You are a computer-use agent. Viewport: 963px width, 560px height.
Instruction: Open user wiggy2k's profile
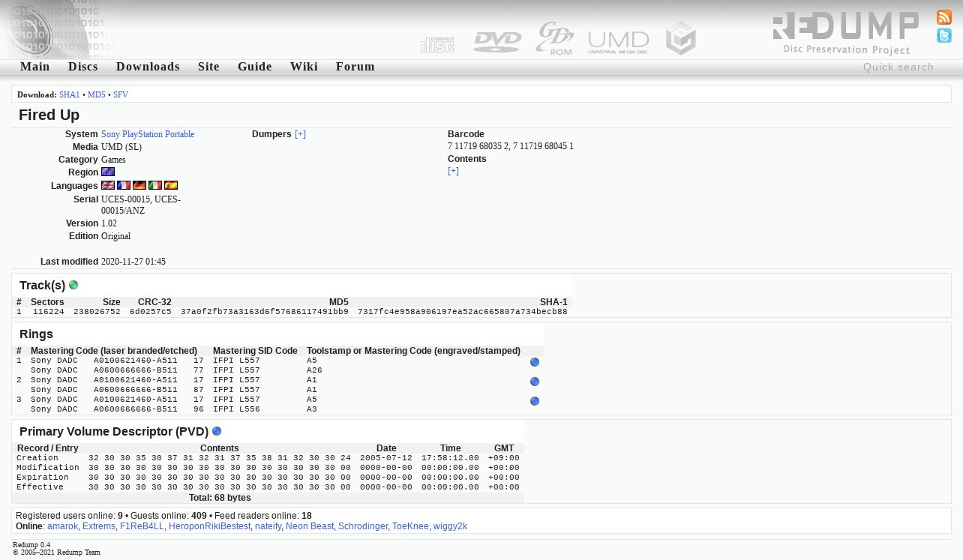pyautogui.click(x=450, y=526)
